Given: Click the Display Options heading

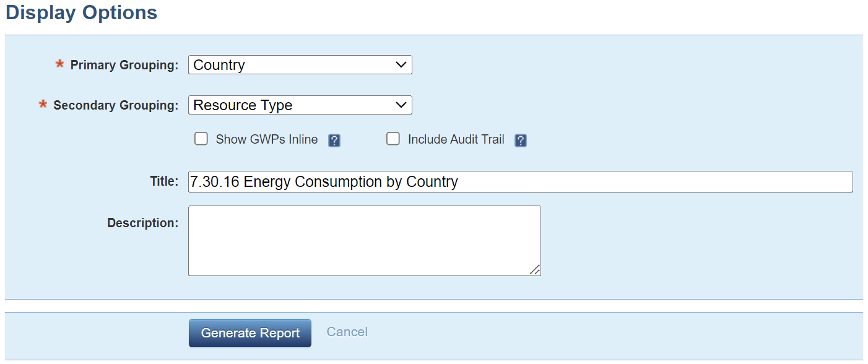Looking at the screenshot, I should coord(81,12).
